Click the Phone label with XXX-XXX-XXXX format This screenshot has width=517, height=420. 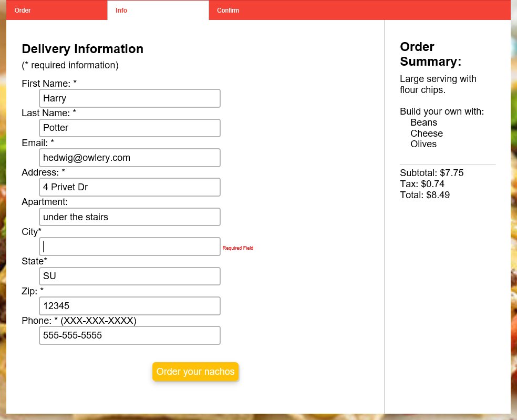click(79, 321)
